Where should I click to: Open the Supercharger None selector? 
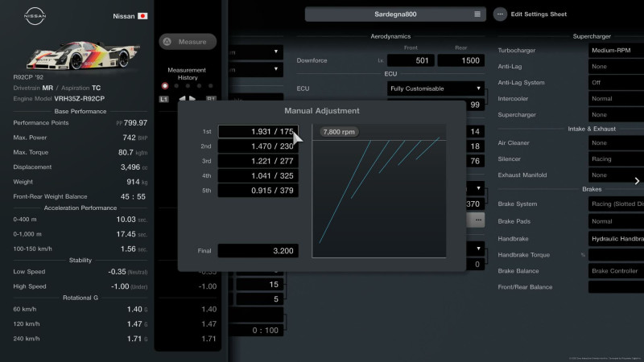point(616,114)
